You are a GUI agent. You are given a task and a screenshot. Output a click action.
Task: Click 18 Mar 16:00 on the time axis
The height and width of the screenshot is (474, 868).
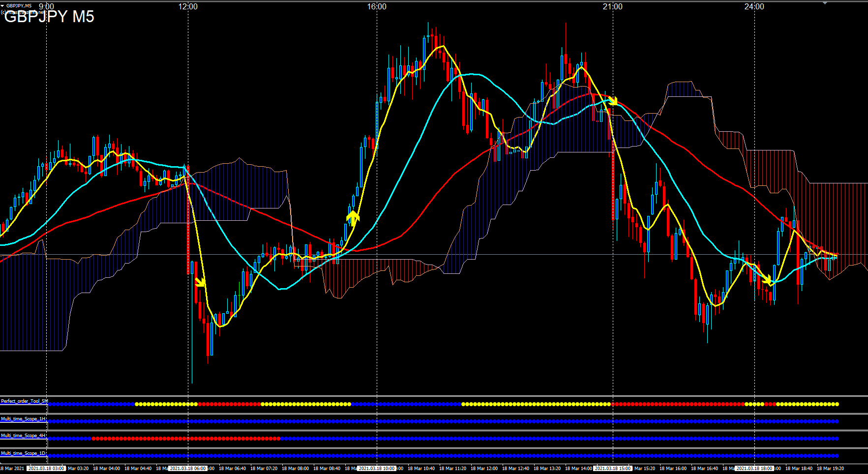[673, 469]
